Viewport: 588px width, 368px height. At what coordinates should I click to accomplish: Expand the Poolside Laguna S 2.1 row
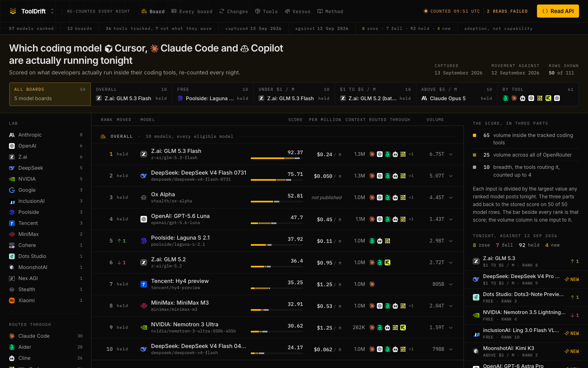451,241
